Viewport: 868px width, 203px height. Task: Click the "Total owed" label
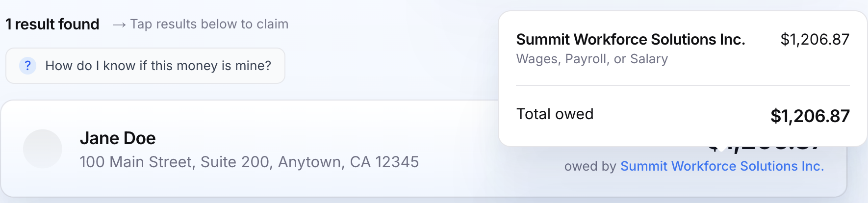click(555, 114)
